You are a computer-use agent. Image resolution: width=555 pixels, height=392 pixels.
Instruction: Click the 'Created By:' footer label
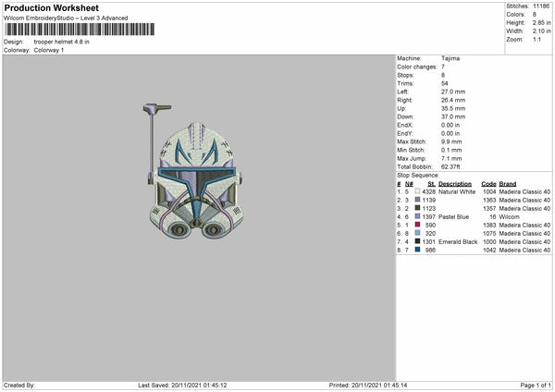coord(19,386)
